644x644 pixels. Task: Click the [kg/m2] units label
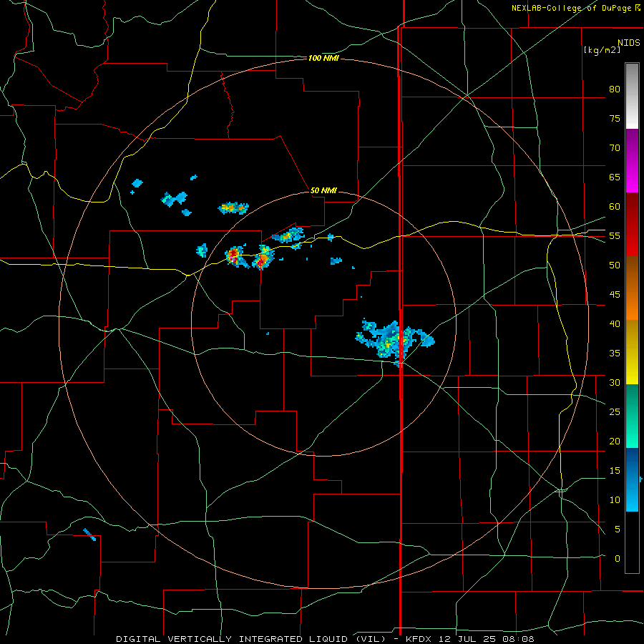pos(602,50)
